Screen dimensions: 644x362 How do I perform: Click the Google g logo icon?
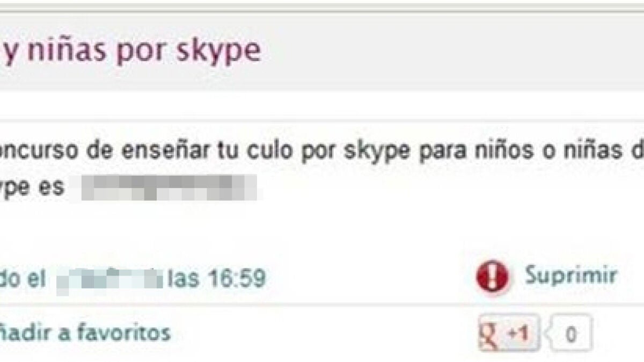[489, 334]
